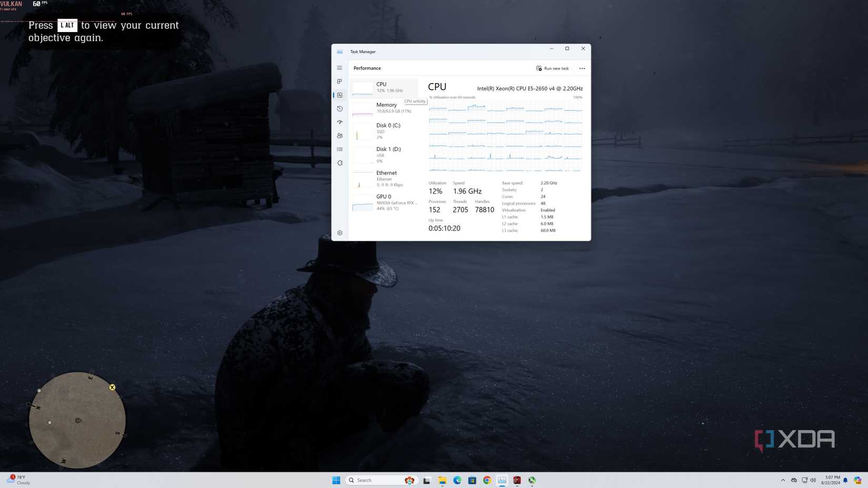Open the App history page
Image resolution: width=868 pixels, height=488 pixels.
coord(339,109)
